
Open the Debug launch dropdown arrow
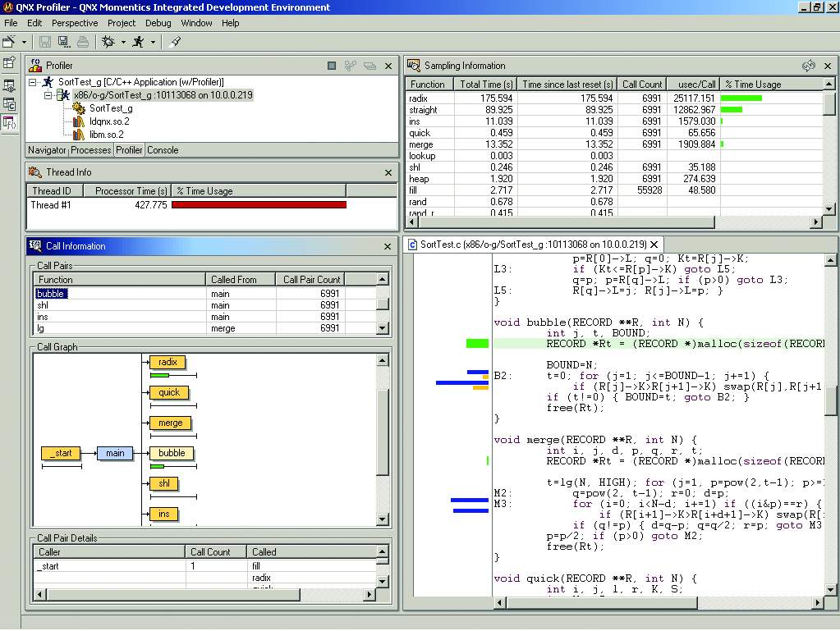coord(123,42)
